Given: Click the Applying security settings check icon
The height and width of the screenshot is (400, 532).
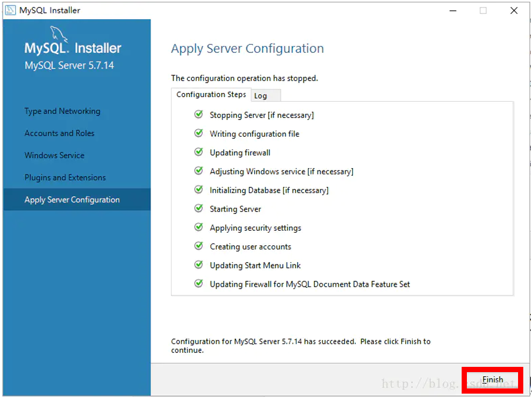Looking at the screenshot, I should pyautogui.click(x=198, y=227).
